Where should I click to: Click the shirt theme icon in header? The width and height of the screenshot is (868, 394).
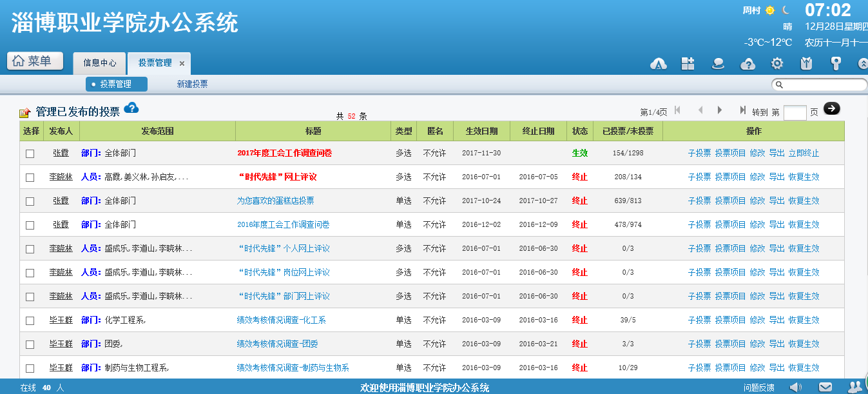point(806,63)
